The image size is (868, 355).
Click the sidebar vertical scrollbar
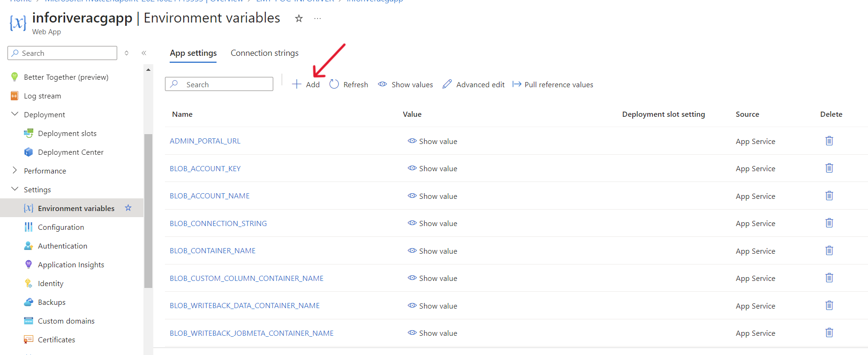point(148,211)
